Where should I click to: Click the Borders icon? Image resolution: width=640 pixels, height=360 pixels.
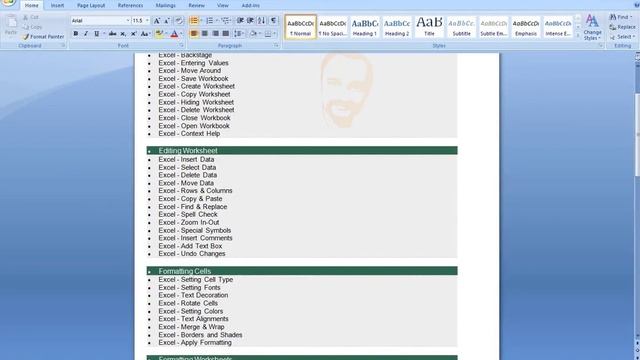point(268,34)
